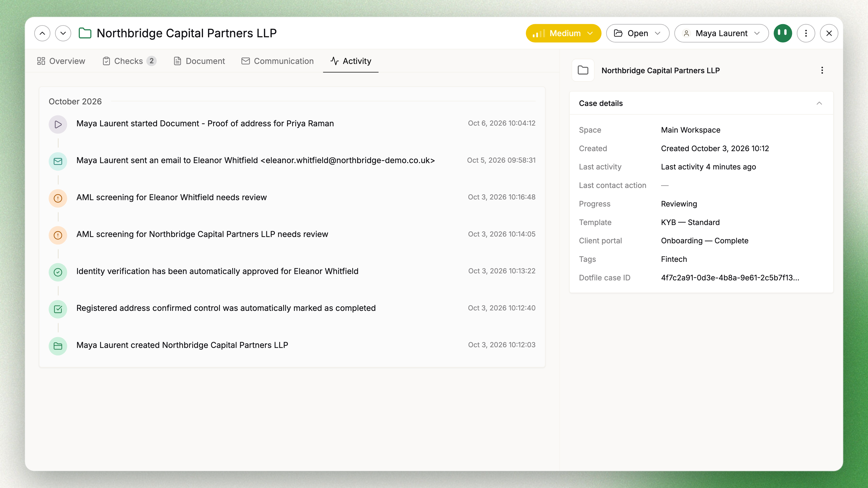Image resolution: width=868 pixels, height=488 pixels.
Task: Click the Fintech tag
Action: tap(674, 259)
